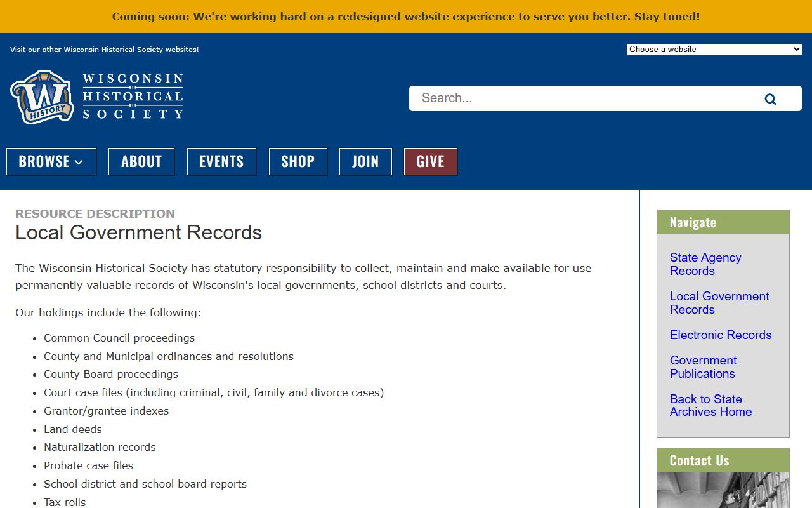Click 'Naturalization records' list item
Viewport: 812px width, 508px height.
coord(100,447)
